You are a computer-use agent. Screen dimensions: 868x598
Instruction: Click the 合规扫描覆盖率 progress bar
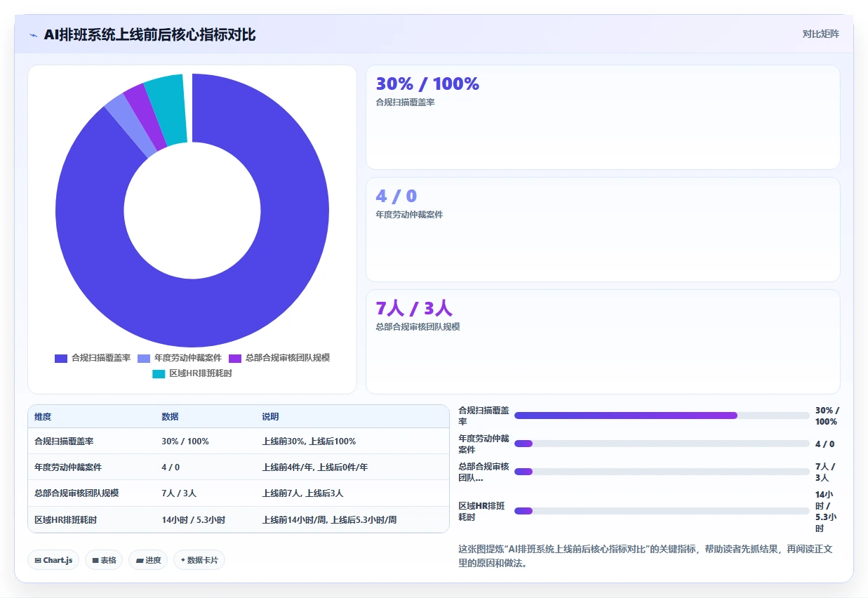coord(662,416)
